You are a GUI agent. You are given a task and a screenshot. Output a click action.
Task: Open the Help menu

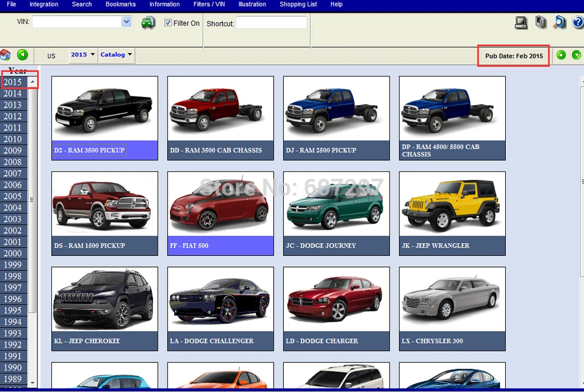(336, 4)
